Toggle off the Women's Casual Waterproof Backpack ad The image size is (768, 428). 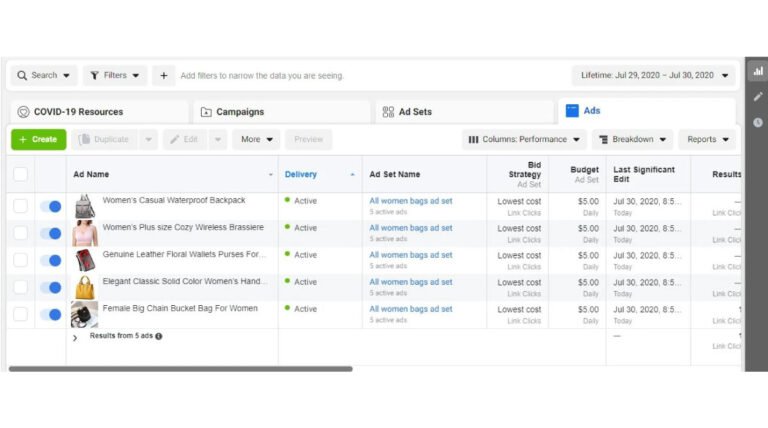50,206
